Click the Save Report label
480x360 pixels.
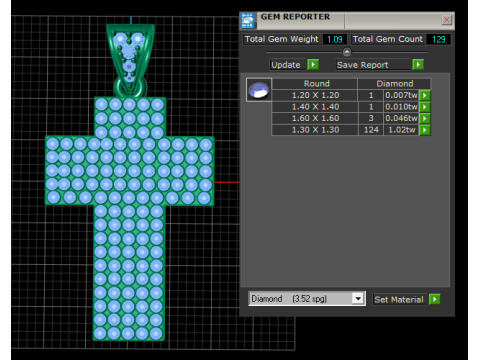click(373, 65)
